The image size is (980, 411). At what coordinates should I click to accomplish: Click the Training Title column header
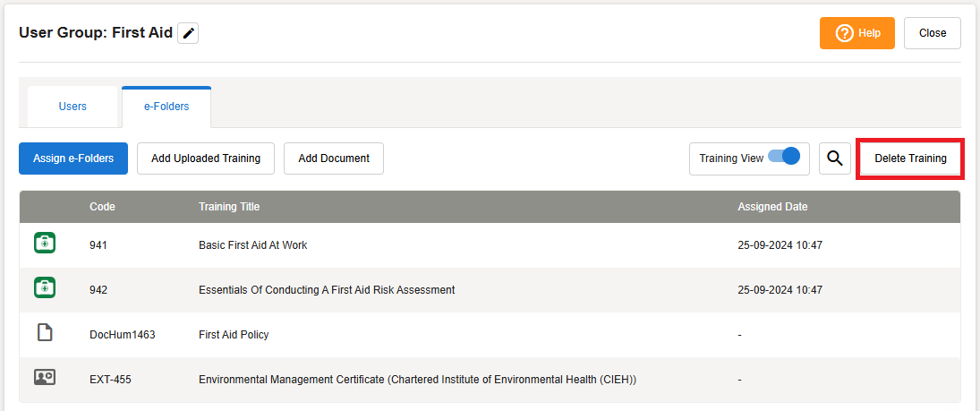(x=229, y=207)
